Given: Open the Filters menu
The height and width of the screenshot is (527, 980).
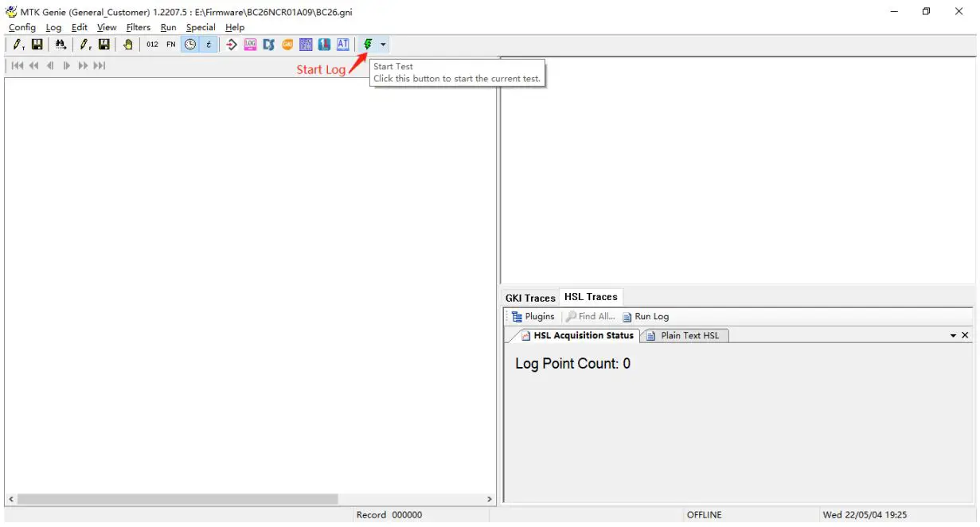Looking at the screenshot, I should pyautogui.click(x=138, y=26).
